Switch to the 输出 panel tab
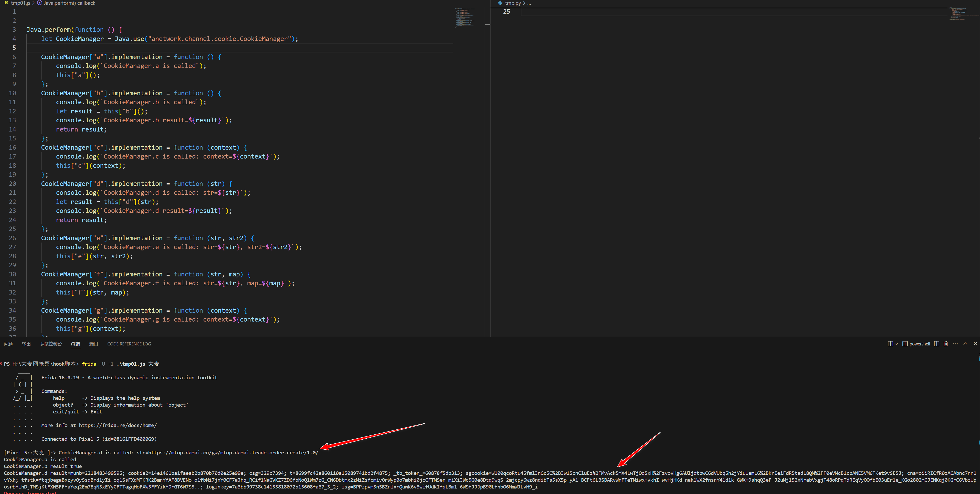Image resolution: width=980 pixels, height=494 pixels. pos(26,344)
